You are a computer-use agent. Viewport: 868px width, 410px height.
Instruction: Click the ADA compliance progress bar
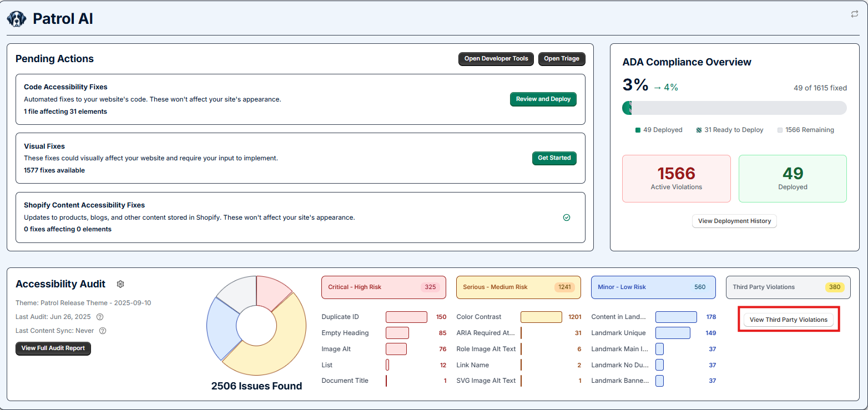tap(734, 108)
